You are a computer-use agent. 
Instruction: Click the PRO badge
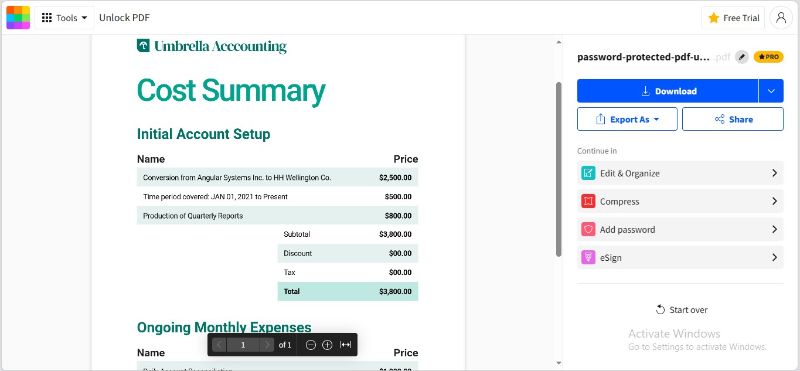(768, 57)
